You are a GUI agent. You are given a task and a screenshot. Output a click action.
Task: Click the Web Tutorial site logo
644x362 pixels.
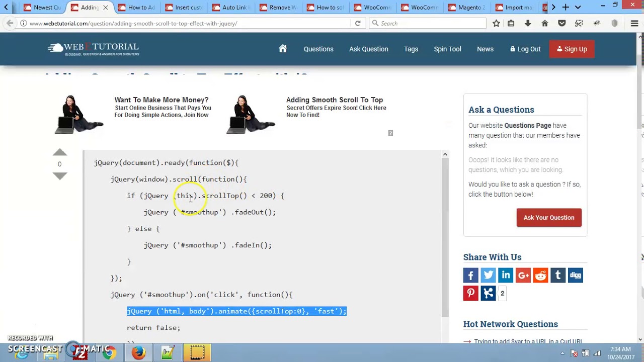coord(94,49)
